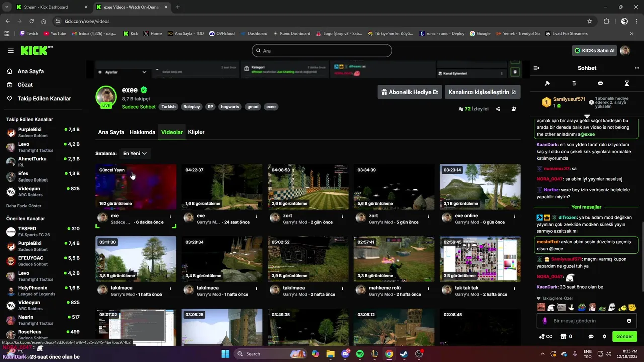The width and height of the screenshot is (644, 362).
Task: Click the hourglass slow-mode icon
Action: [627, 83]
